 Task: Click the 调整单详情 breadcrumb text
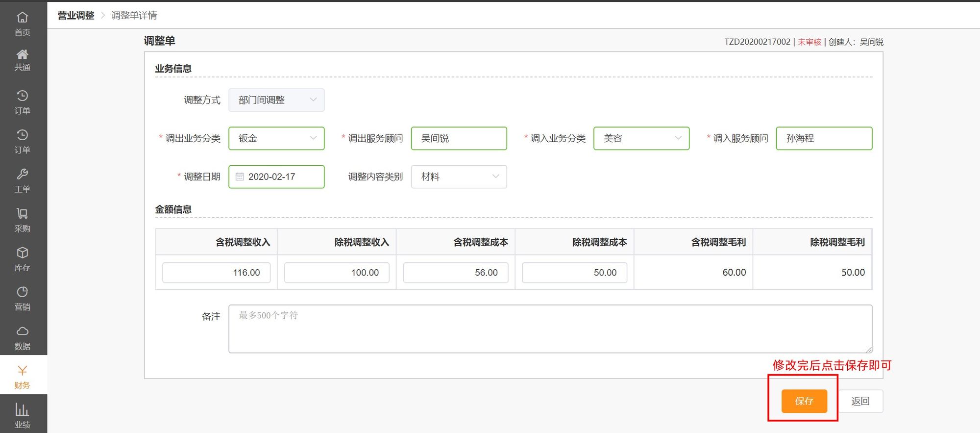134,15
